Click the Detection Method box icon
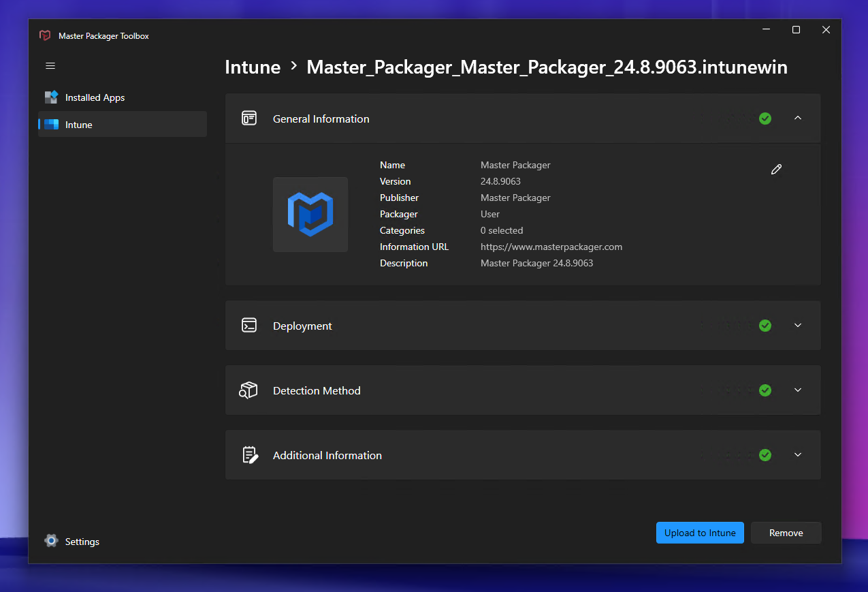The image size is (868, 592). point(248,390)
